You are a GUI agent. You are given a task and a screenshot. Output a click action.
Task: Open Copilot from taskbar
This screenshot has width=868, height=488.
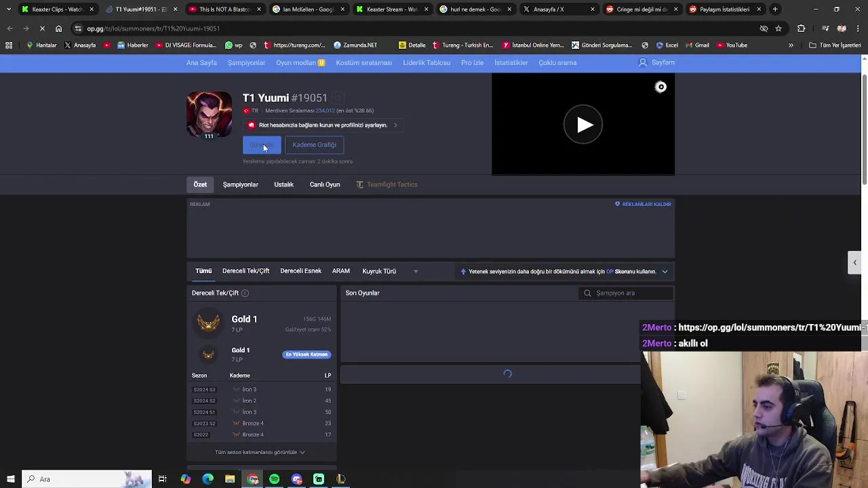(185, 479)
